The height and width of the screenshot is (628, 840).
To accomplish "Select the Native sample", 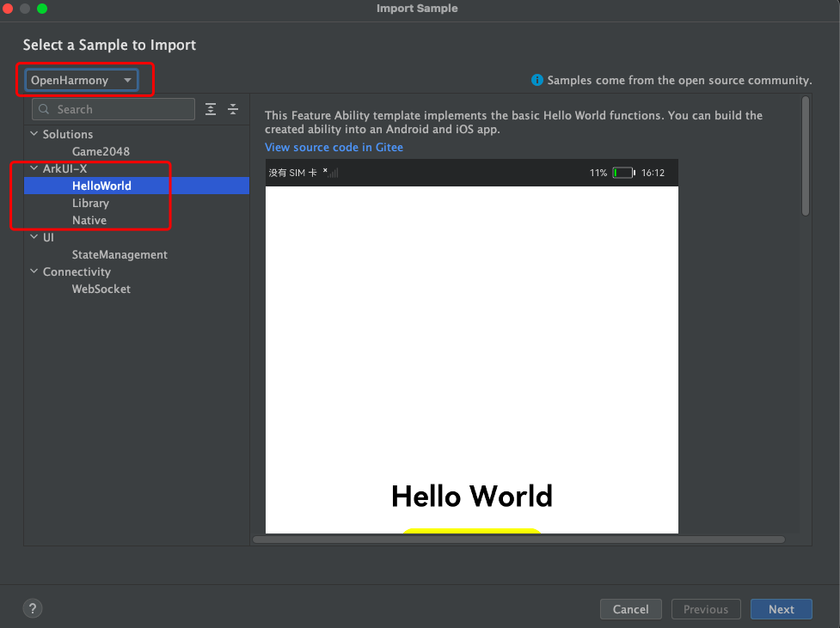I will (x=89, y=220).
